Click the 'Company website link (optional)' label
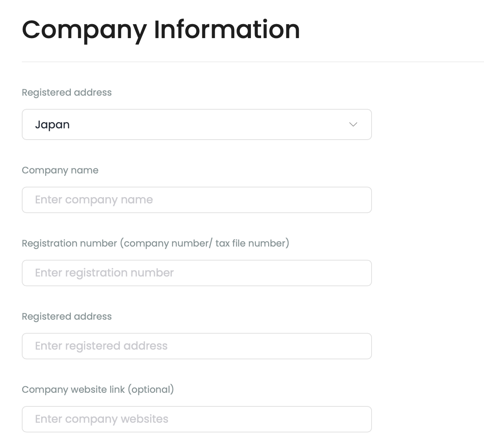The height and width of the screenshot is (448, 484). coord(98,390)
